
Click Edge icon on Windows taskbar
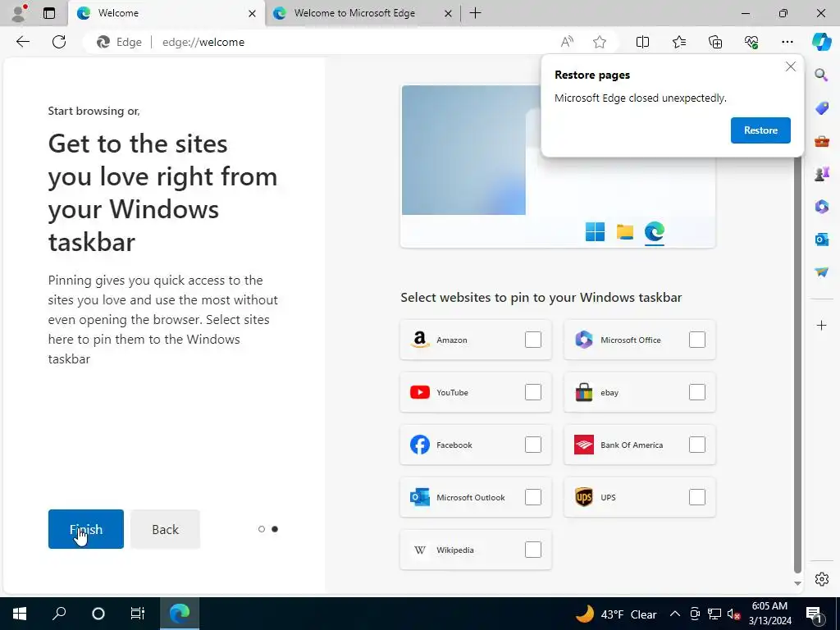(x=180, y=614)
